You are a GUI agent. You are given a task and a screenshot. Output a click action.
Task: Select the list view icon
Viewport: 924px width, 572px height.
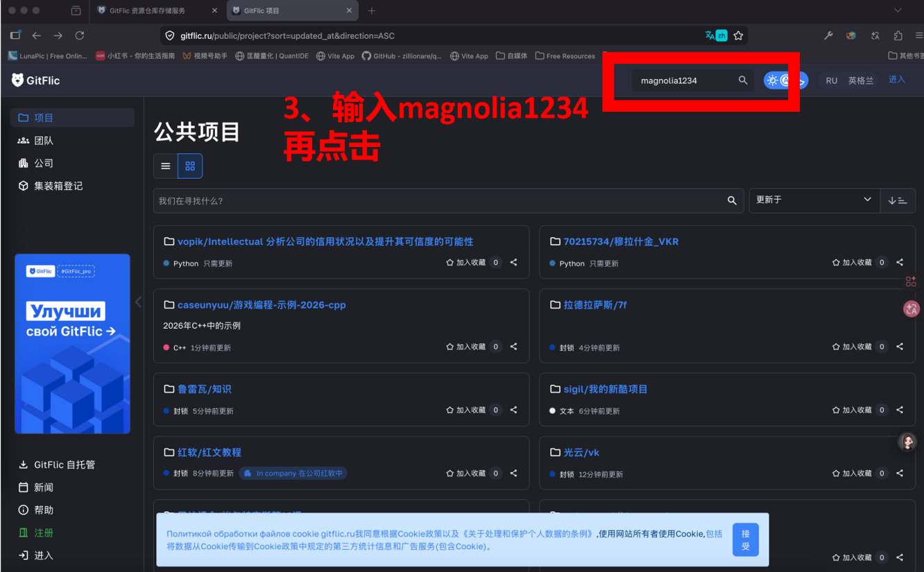165,166
